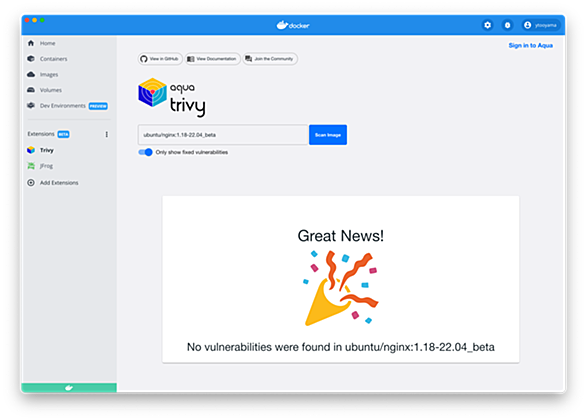
Task: Open the troubleshoot bug icon
Action: (x=507, y=25)
